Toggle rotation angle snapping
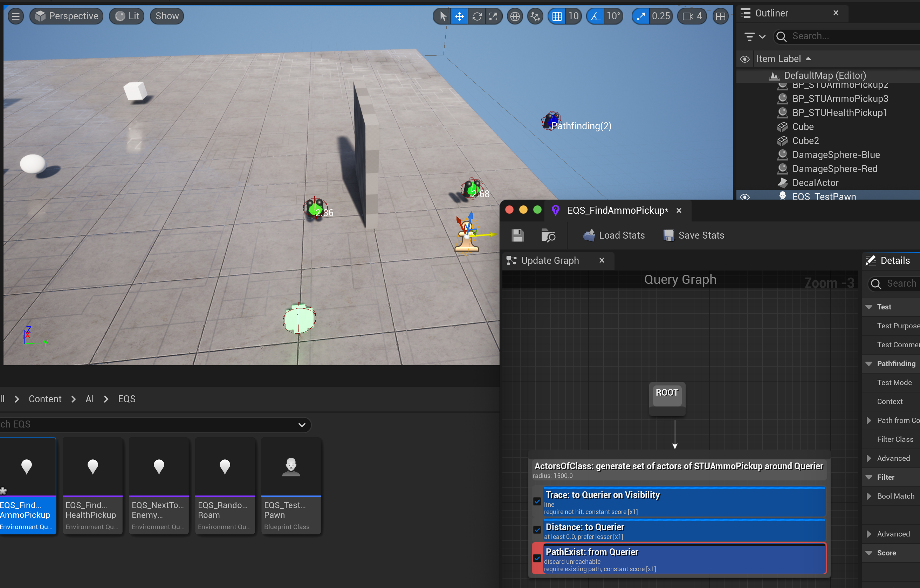Viewport: 920px width, 588px height. point(595,16)
